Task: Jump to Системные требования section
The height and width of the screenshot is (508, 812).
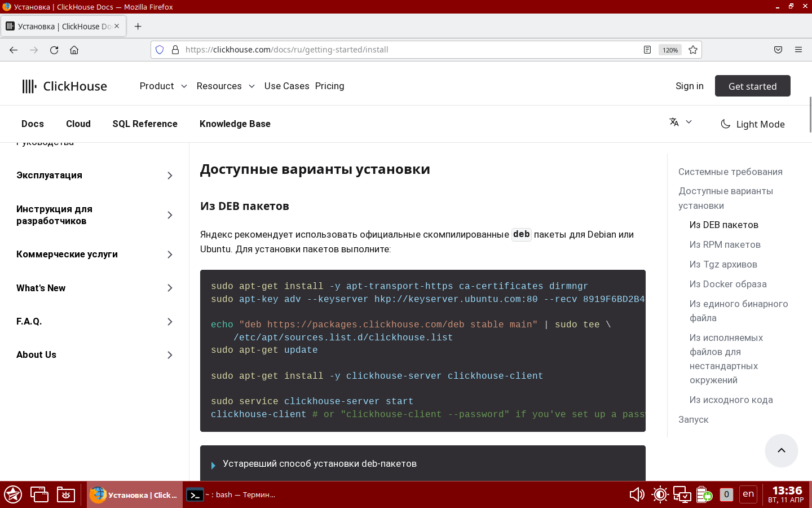Action: pyautogui.click(x=730, y=172)
